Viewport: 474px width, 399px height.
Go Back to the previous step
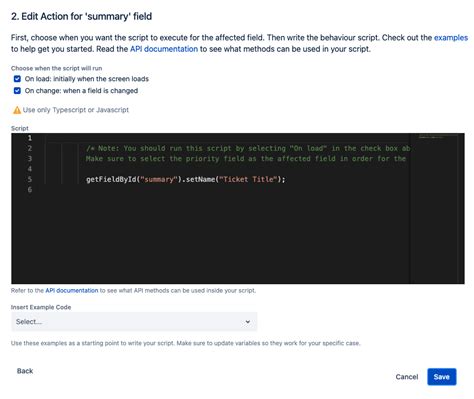coord(25,371)
